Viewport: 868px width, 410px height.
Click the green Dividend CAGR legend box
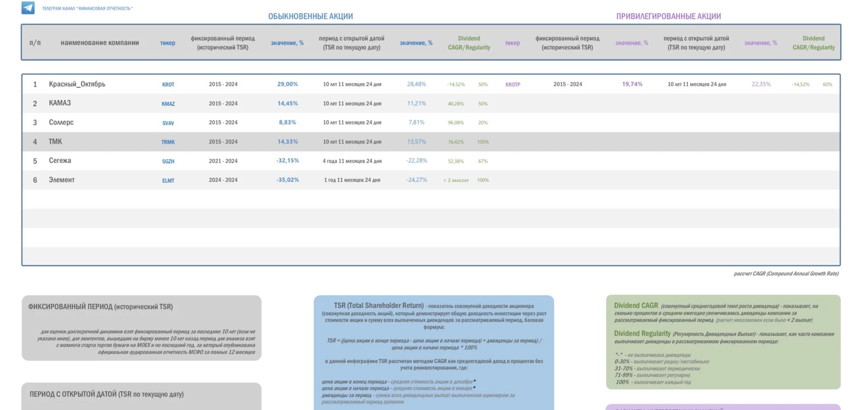coord(723,342)
